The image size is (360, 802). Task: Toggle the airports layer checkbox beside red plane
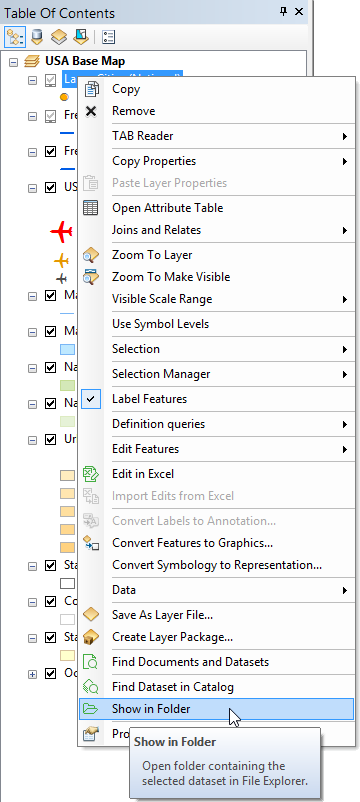[50, 188]
